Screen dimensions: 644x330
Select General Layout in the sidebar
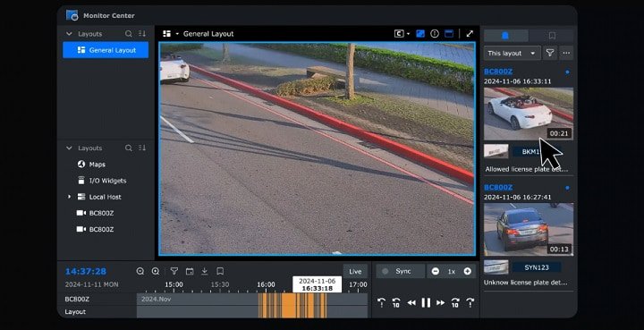coord(106,50)
